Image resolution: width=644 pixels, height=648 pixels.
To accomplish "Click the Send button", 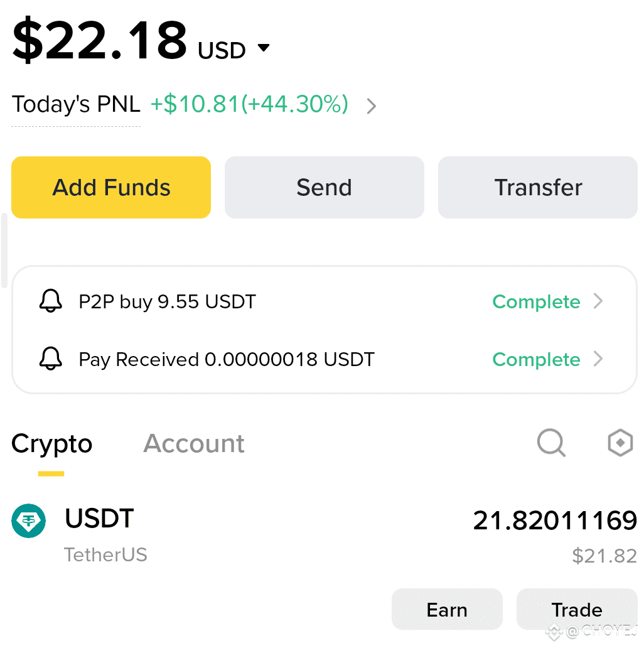I will [325, 187].
